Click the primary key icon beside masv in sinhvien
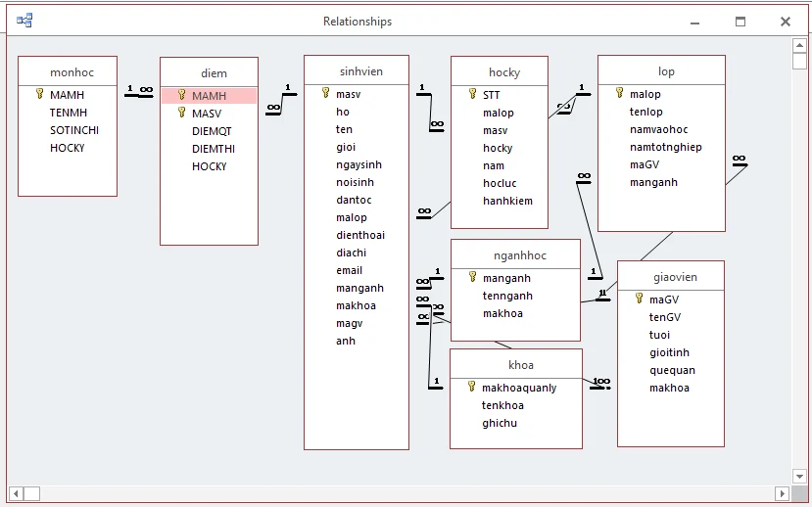This screenshot has height=507, width=812. [x=326, y=94]
